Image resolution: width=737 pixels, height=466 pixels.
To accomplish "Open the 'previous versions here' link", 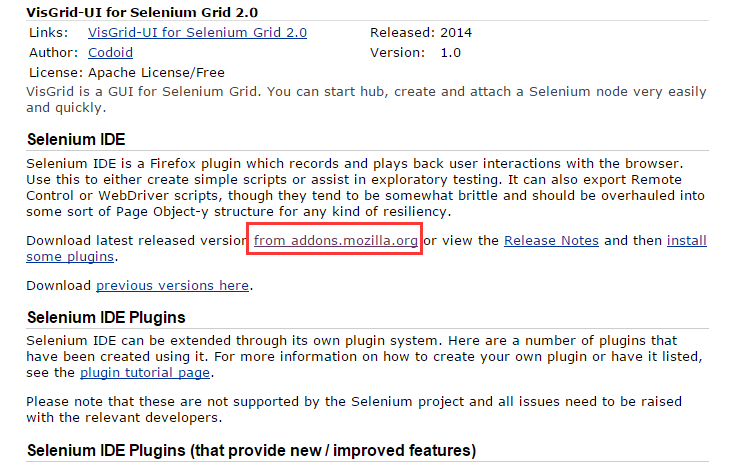I will click(172, 285).
